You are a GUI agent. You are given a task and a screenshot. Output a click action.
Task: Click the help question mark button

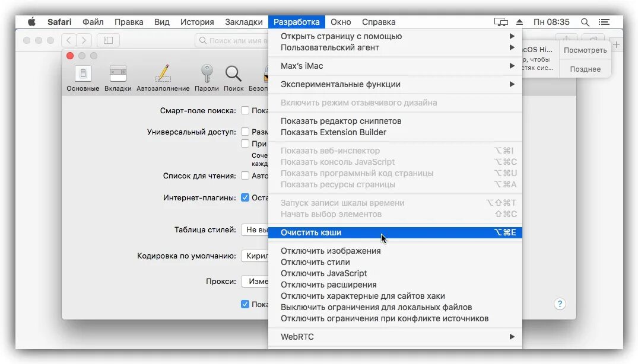[560, 304]
